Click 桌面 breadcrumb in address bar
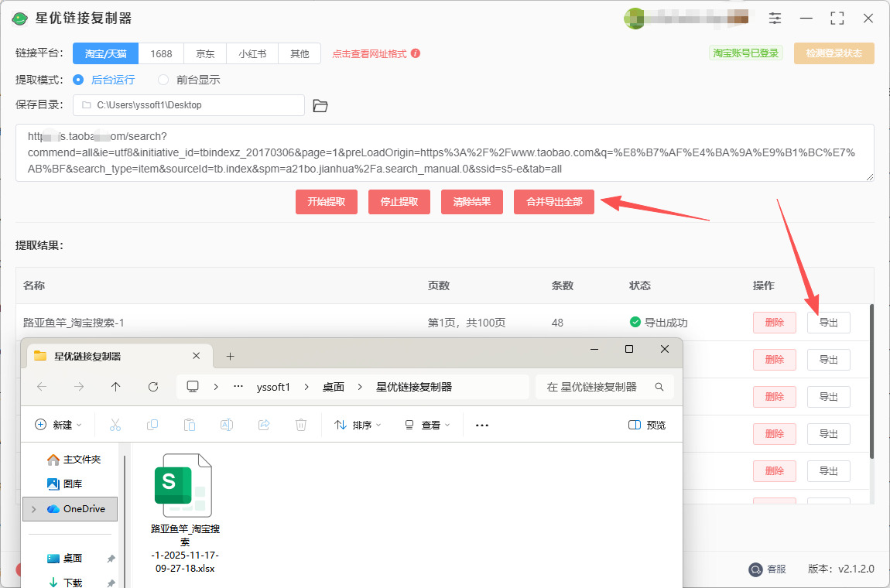 coord(334,387)
